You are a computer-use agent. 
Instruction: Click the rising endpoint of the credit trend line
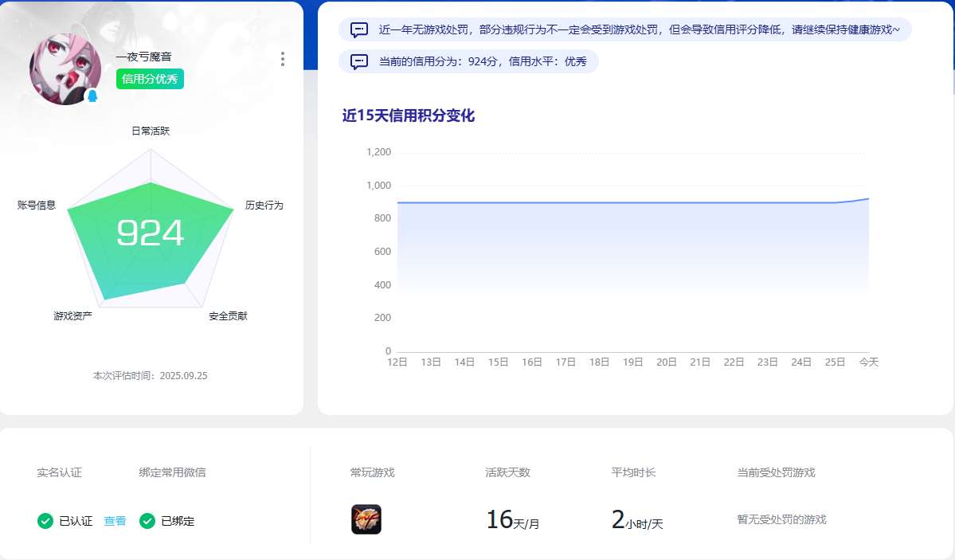point(868,200)
